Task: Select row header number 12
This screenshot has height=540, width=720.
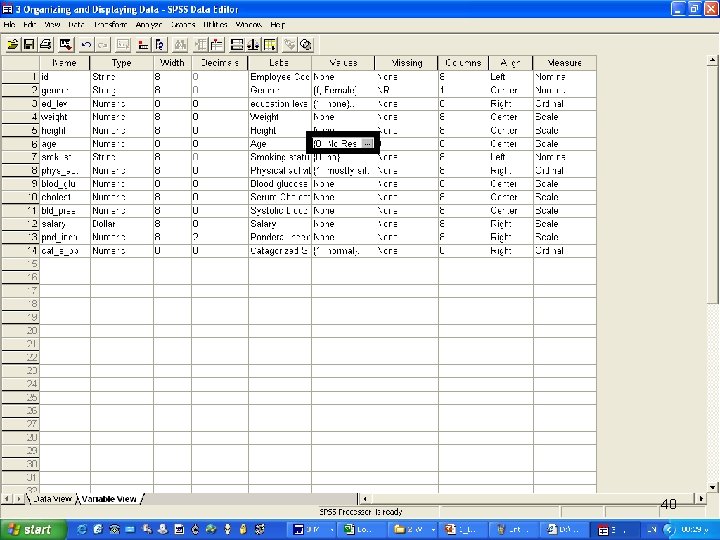Action: [20, 224]
